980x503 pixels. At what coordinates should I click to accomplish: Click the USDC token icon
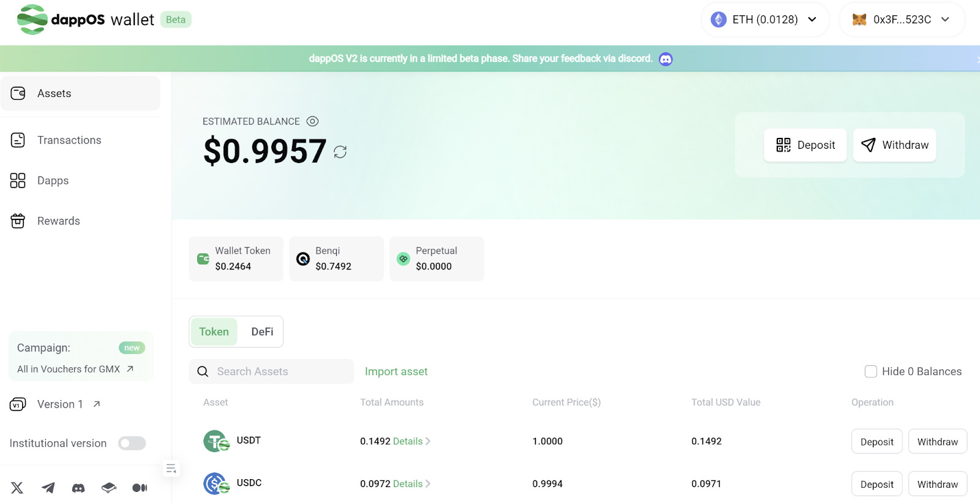(216, 483)
